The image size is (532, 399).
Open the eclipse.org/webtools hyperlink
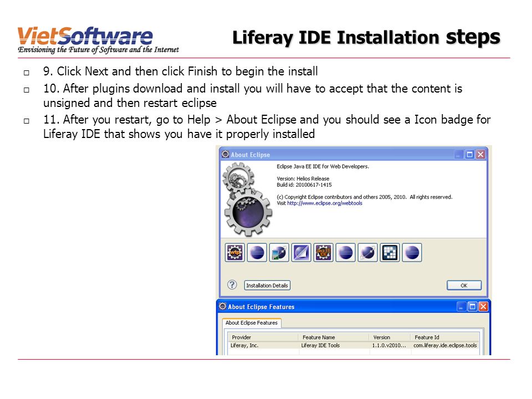(325, 203)
